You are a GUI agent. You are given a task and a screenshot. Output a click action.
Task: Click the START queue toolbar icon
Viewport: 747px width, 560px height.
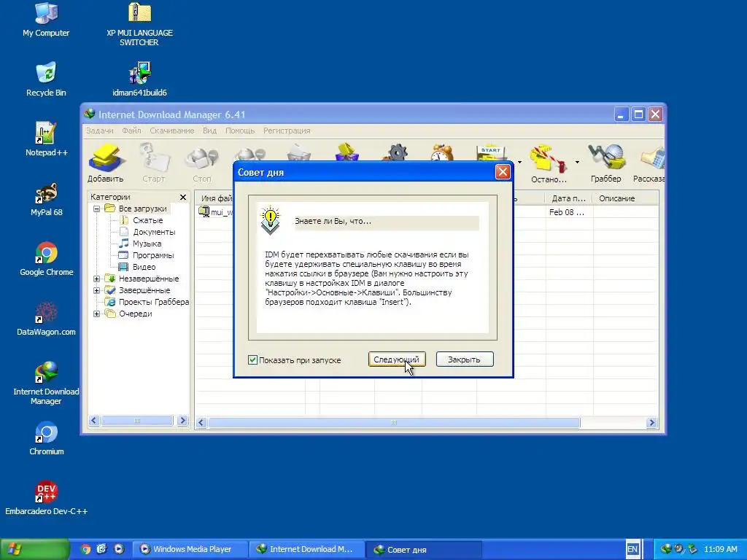tap(491, 153)
